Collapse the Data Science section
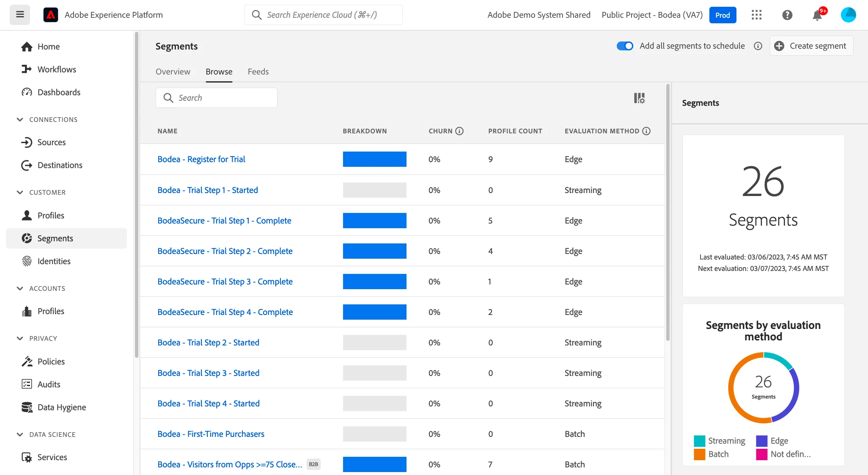The image size is (868, 475). coord(20,434)
